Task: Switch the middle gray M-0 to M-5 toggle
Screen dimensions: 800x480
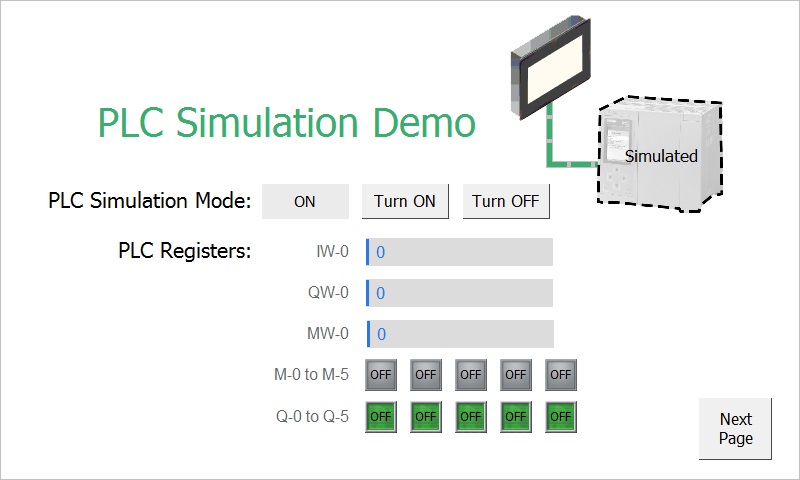Action: coord(471,374)
